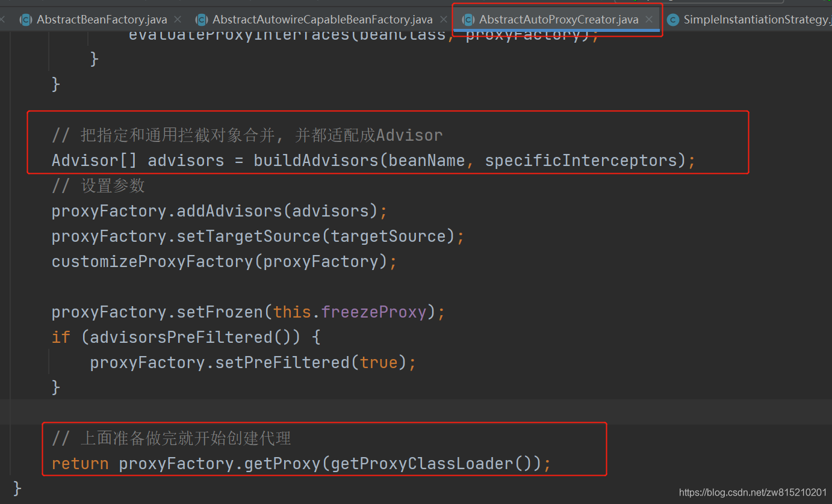
Task: Select the AbstractAutoProxyCreator.java tab
Action: pyautogui.click(x=558, y=20)
